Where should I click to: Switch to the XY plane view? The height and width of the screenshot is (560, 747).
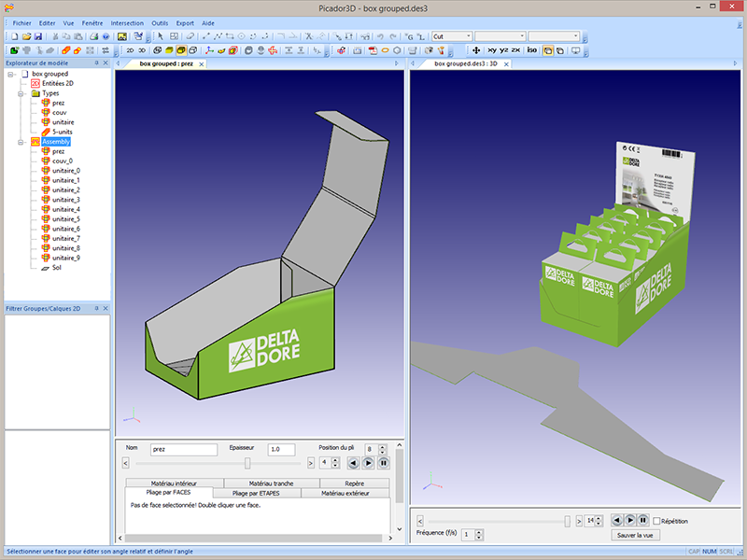pyautogui.click(x=492, y=49)
